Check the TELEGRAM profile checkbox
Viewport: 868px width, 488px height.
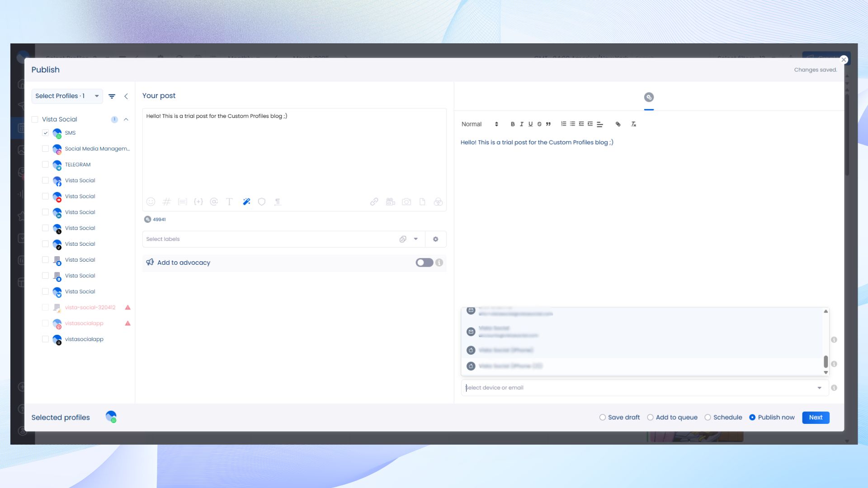(x=45, y=164)
